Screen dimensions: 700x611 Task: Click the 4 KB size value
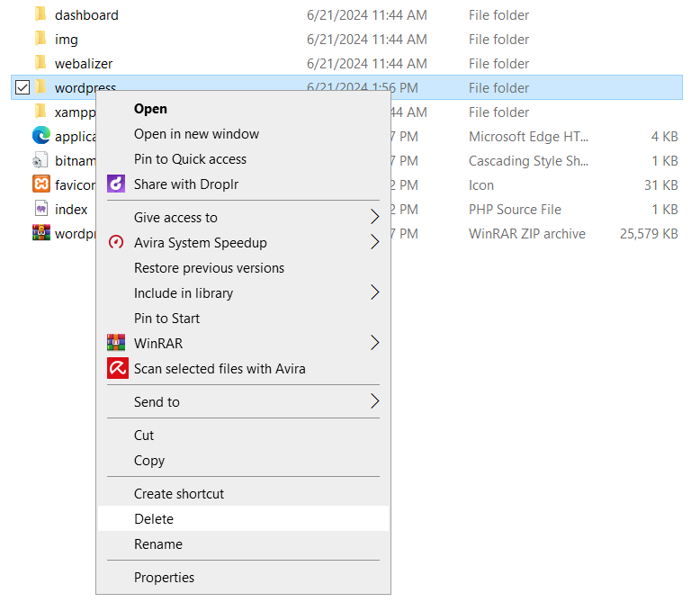[664, 137]
